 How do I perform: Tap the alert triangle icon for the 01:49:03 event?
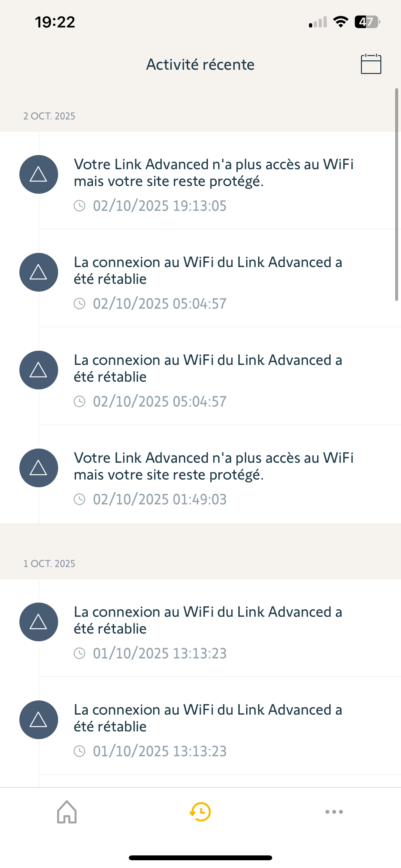click(38, 468)
